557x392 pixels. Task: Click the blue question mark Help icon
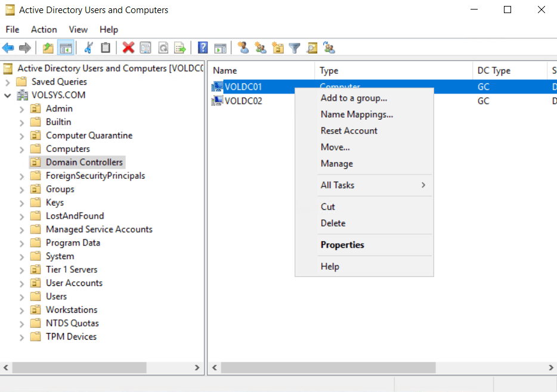pos(203,48)
